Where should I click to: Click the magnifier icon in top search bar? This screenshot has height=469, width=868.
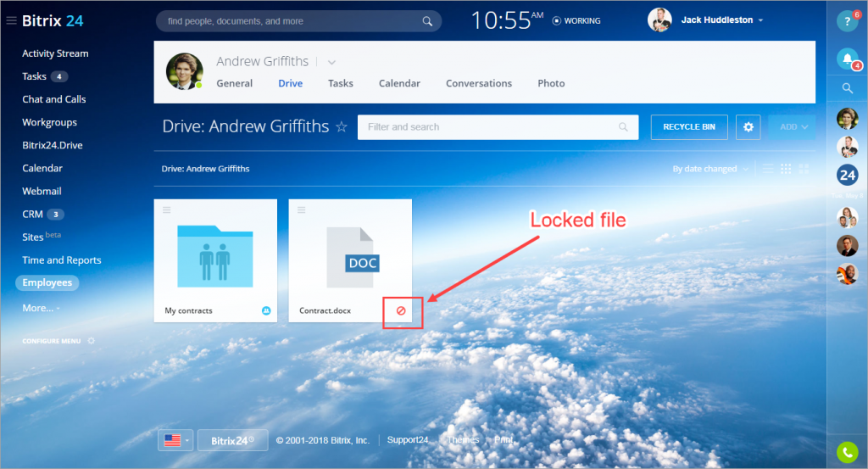(427, 21)
